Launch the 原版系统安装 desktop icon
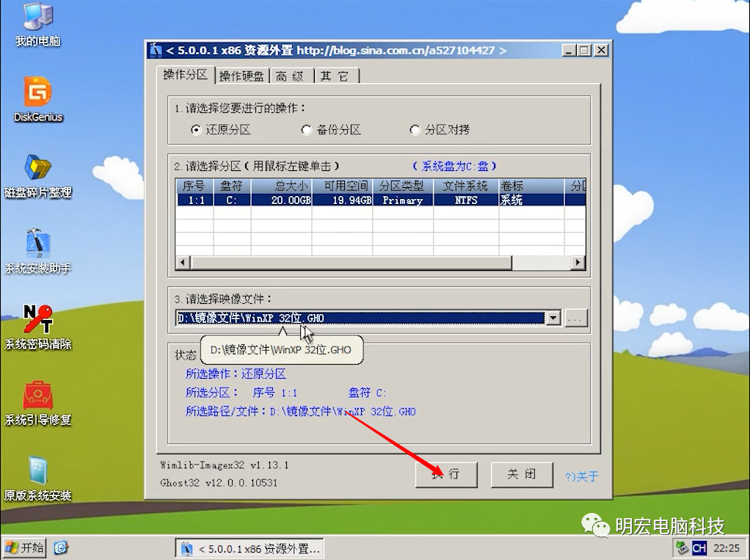Image resolution: width=750 pixels, height=560 pixels. click(x=38, y=471)
